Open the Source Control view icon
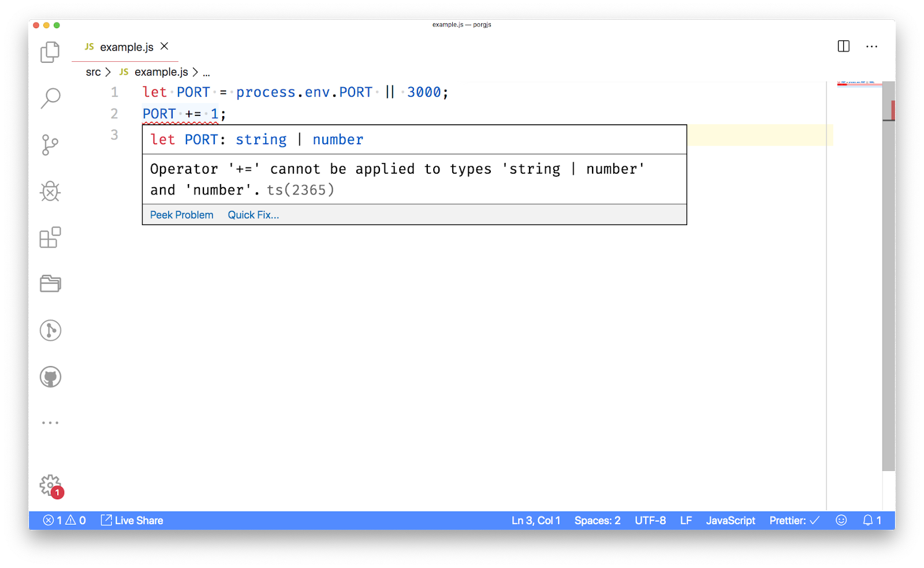Image resolution: width=924 pixels, height=568 pixels. point(50,145)
